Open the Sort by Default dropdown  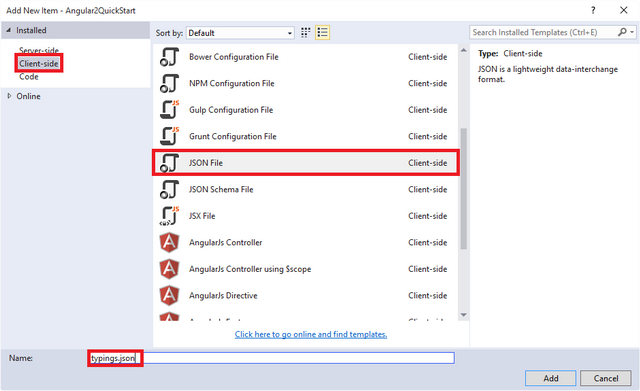[240, 33]
